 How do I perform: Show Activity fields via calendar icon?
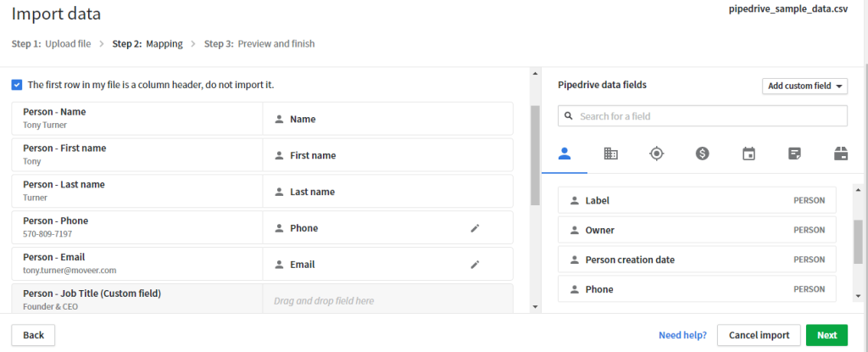748,154
